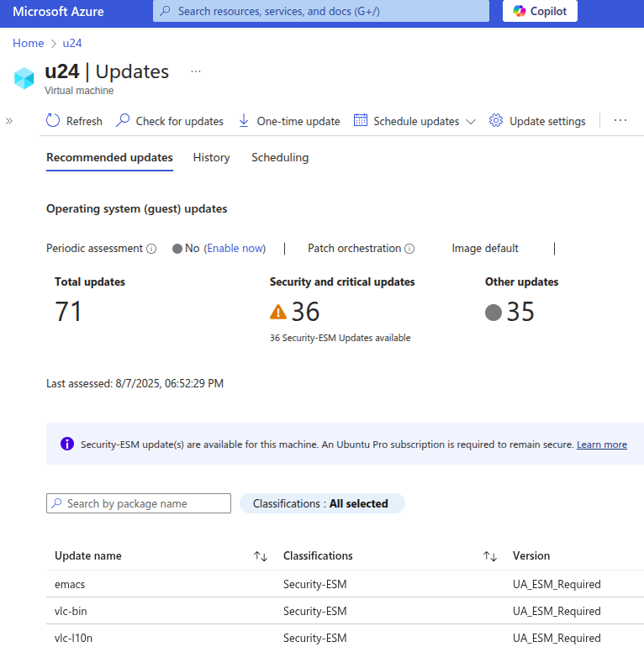Image resolution: width=644 pixels, height=647 pixels.
Task: Open the ellipsis menu next to Updates title
Action: tap(196, 71)
